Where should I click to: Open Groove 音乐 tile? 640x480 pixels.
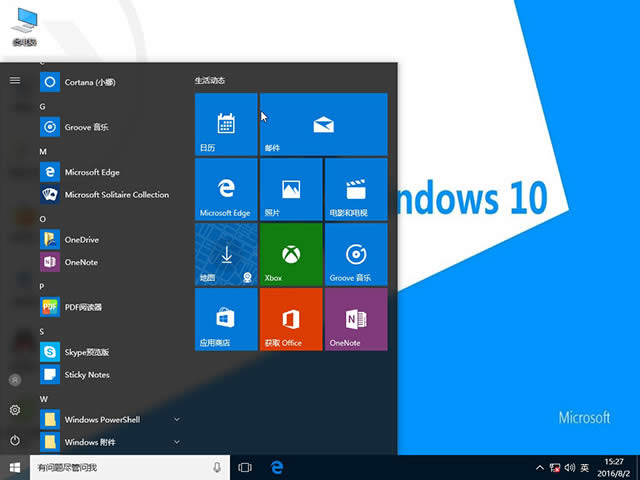[355, 254]
